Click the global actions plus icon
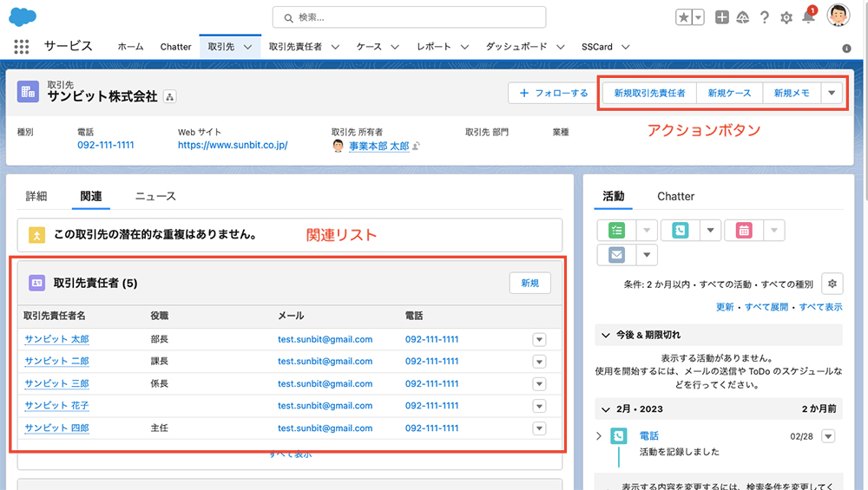This screenshot has width=868, height=490. coord(722,17)
